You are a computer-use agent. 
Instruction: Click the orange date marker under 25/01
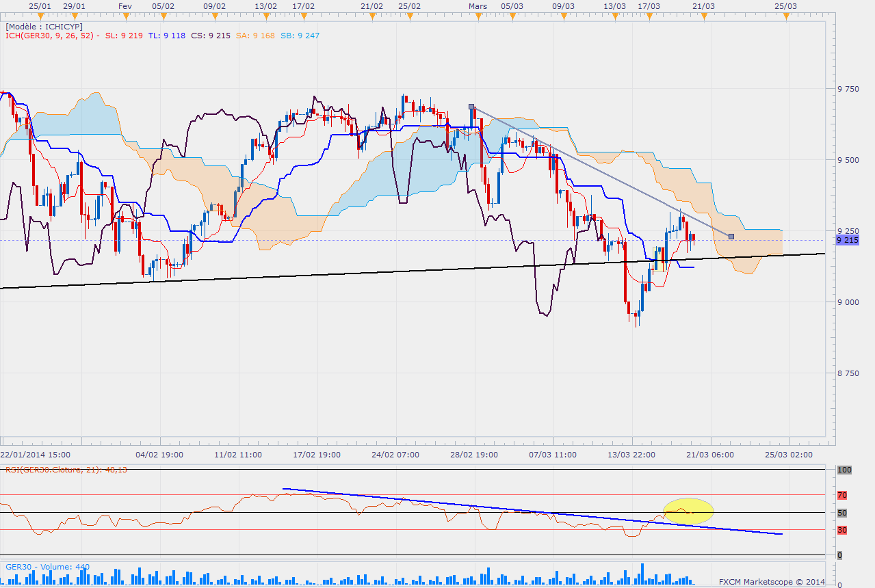(41, 14)
